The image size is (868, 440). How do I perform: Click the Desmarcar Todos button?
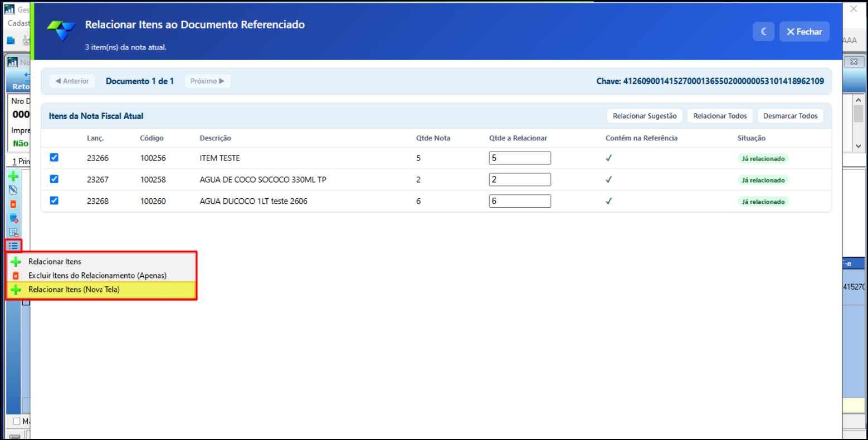[x=790, y=116]
